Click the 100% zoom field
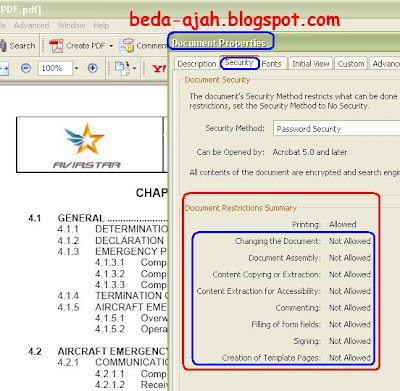Viewport: 400px width, 391px height. [x=55, y=68]
